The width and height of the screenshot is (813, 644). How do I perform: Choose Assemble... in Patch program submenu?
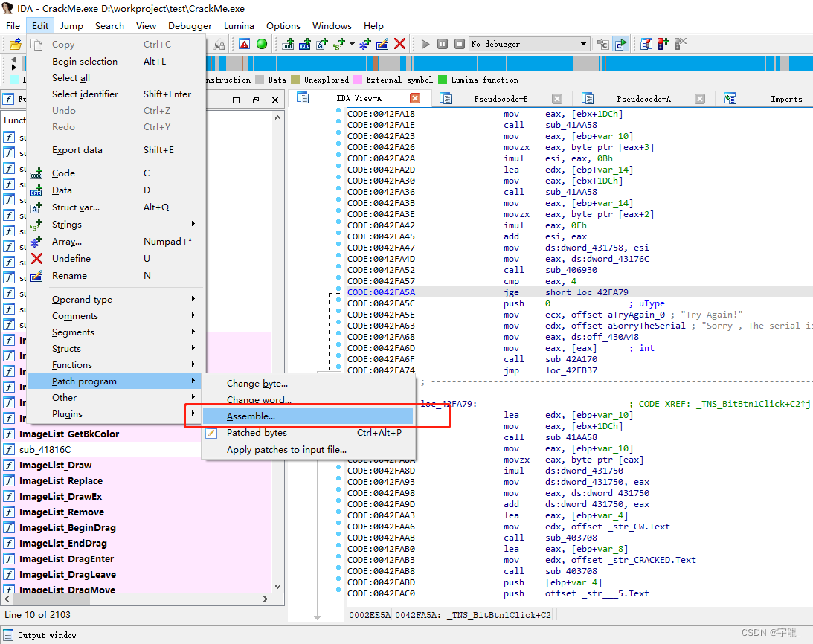(308, 416)
